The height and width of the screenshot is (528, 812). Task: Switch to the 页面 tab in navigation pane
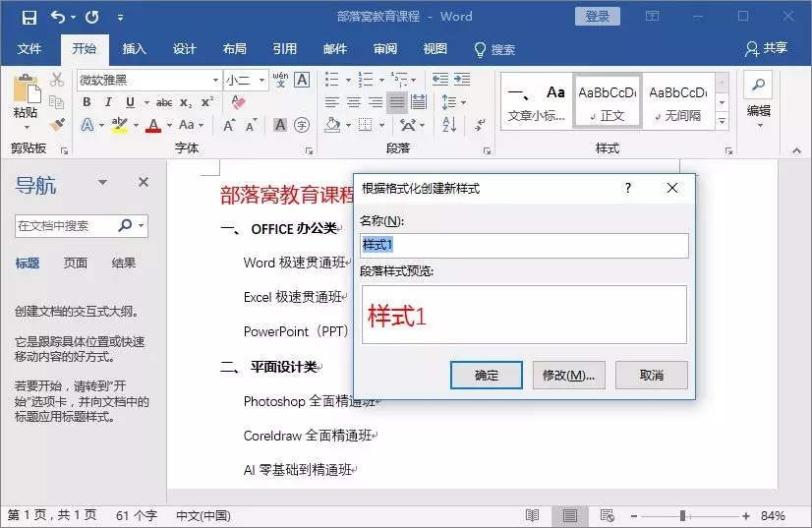click(x=75, y=263)
